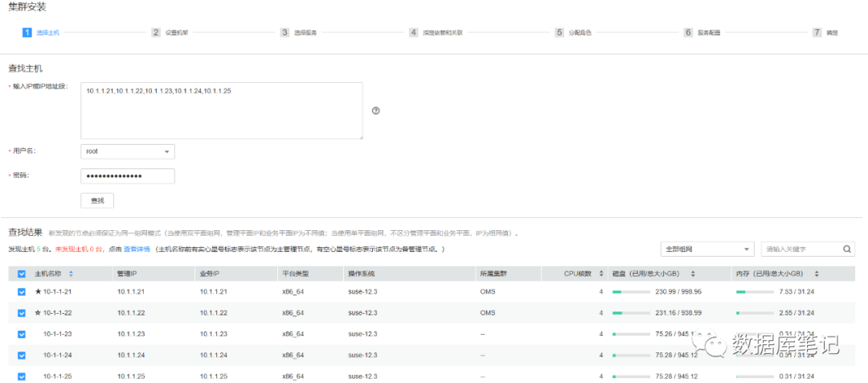
Task: Go to step 2 设置机架
Action: [x=170, y=33]
